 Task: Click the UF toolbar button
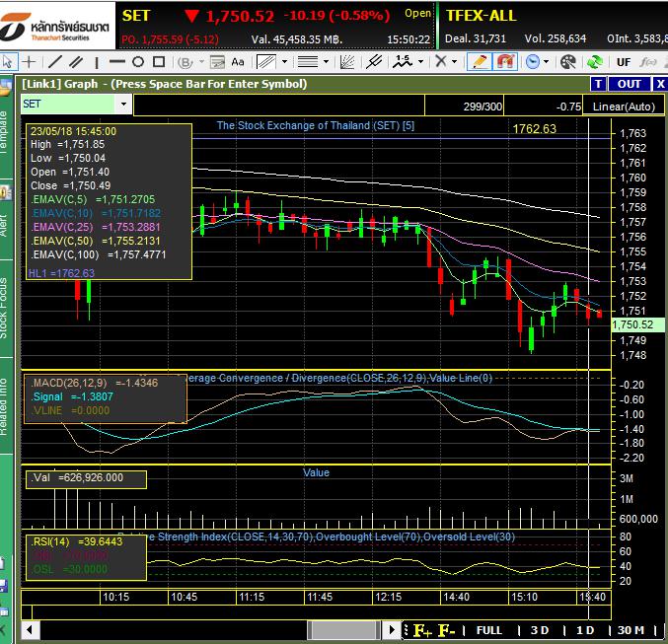624,62
